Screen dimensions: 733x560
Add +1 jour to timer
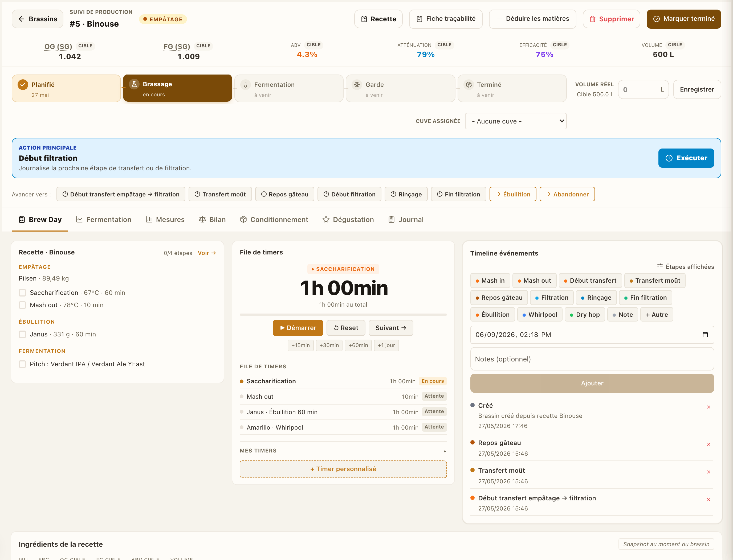(386, 345)
